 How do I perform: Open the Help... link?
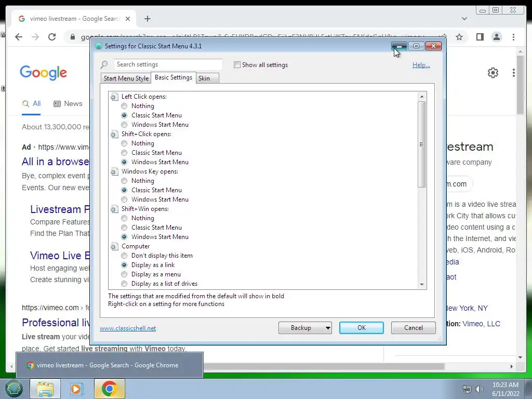421,65
